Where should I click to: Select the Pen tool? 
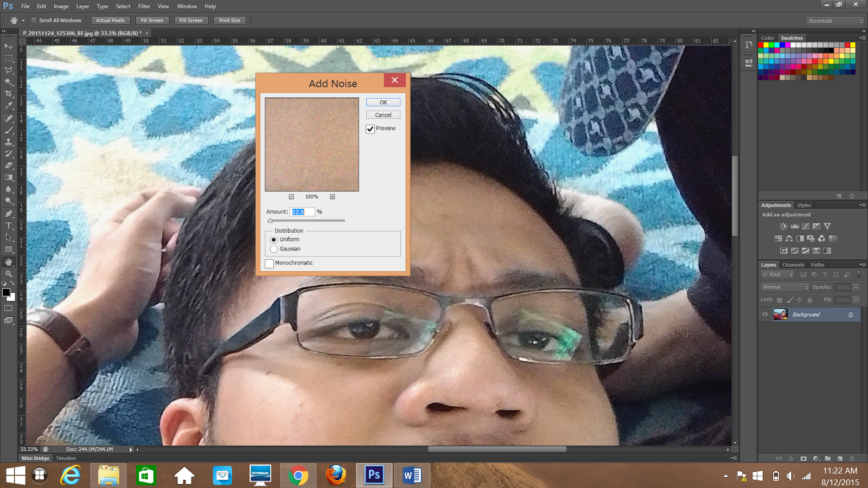tap(9, 214)
